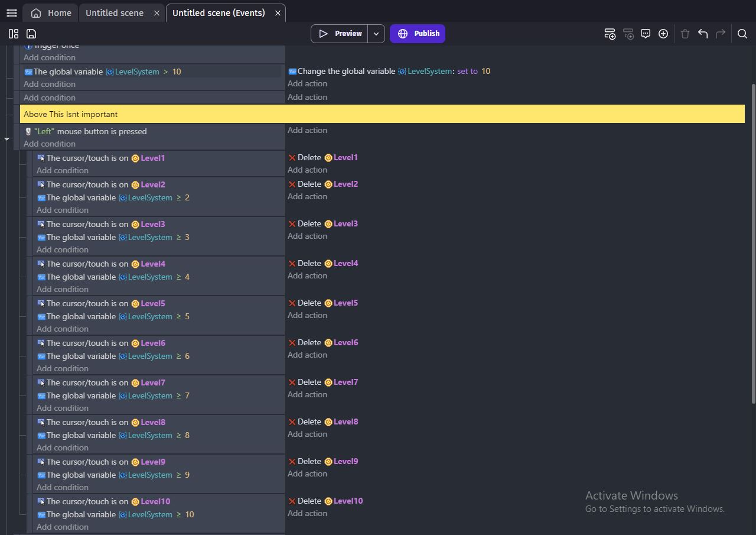Screen dimensions: 756x535
Task: Add condition under LevelSystem > 10
Action: [50, 84]
